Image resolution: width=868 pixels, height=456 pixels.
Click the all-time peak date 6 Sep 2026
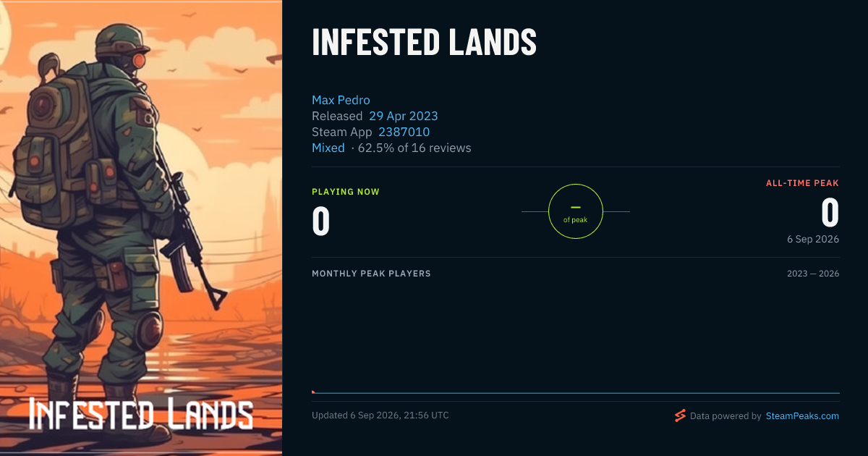(813, 239)
